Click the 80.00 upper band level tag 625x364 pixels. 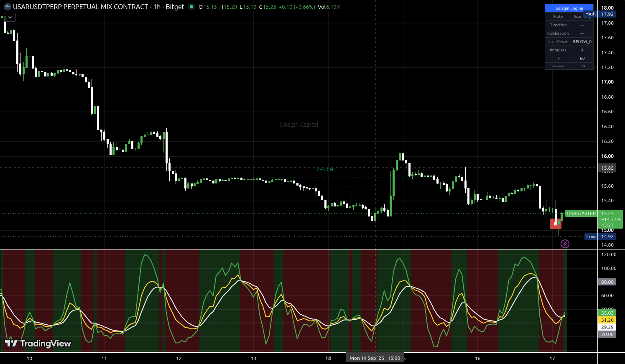pyautogui.click(x=607, y=282)
